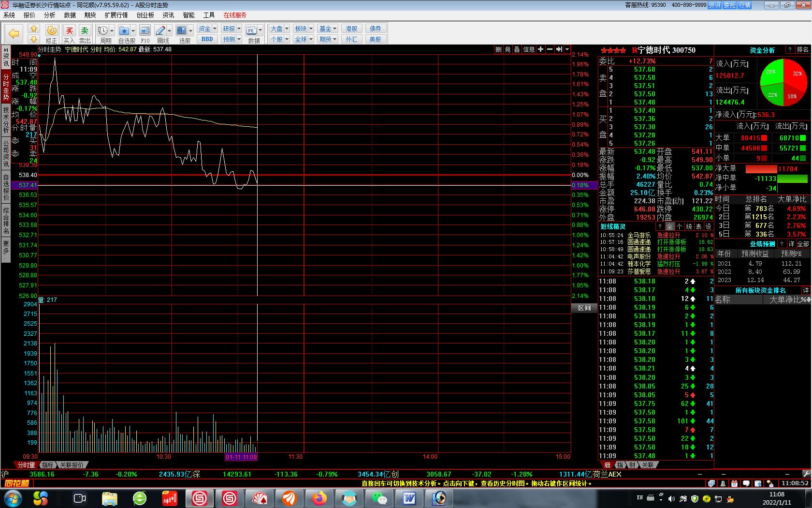Click the up arrow page icon
Screen dimensions: 812x508
[33, 29]
